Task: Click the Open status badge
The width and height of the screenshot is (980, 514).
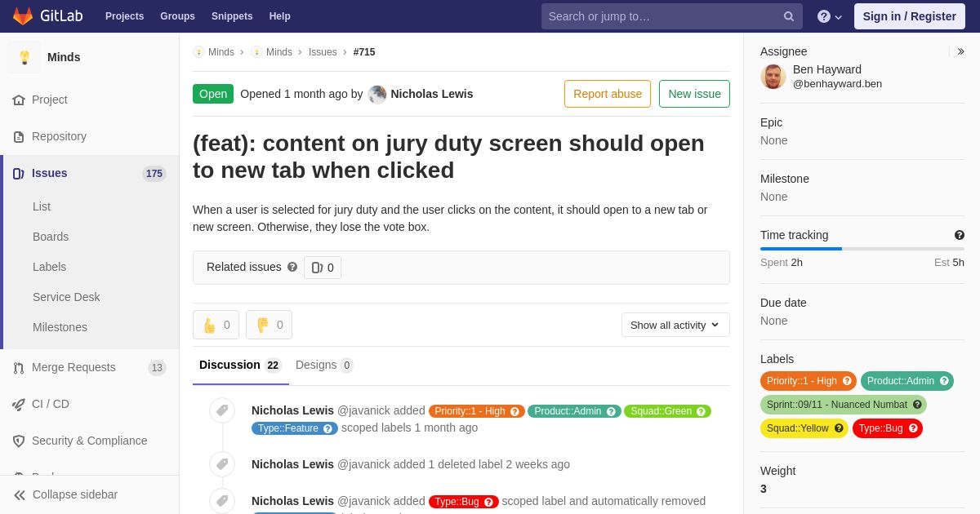Action: point(213,94)
